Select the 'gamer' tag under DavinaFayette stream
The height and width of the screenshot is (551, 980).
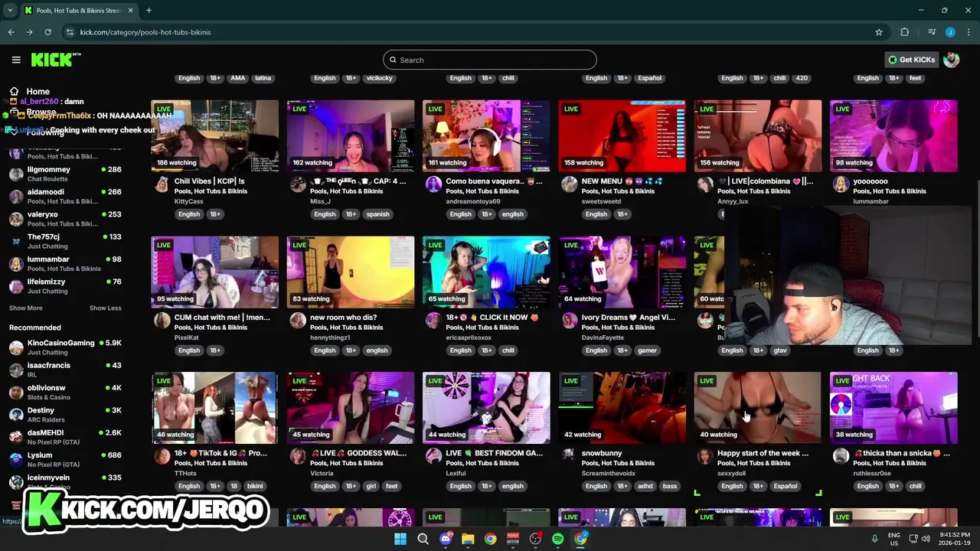[x=647, y=350]
